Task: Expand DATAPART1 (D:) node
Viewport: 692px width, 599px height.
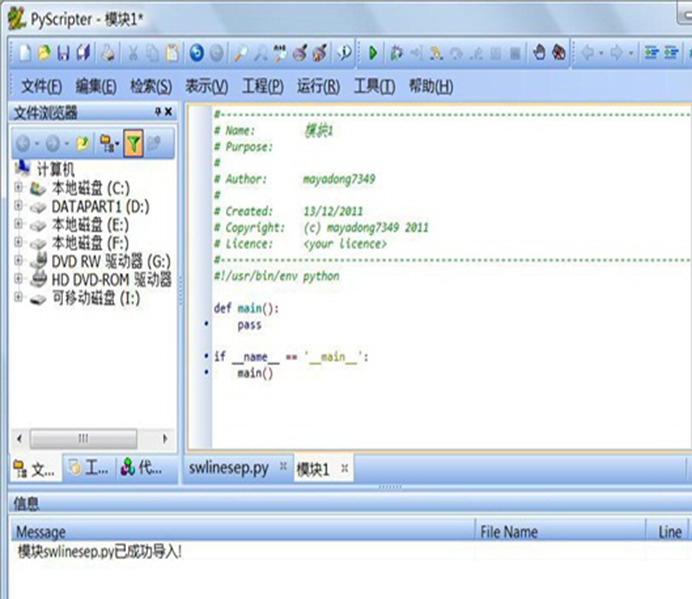Action: 18,206
